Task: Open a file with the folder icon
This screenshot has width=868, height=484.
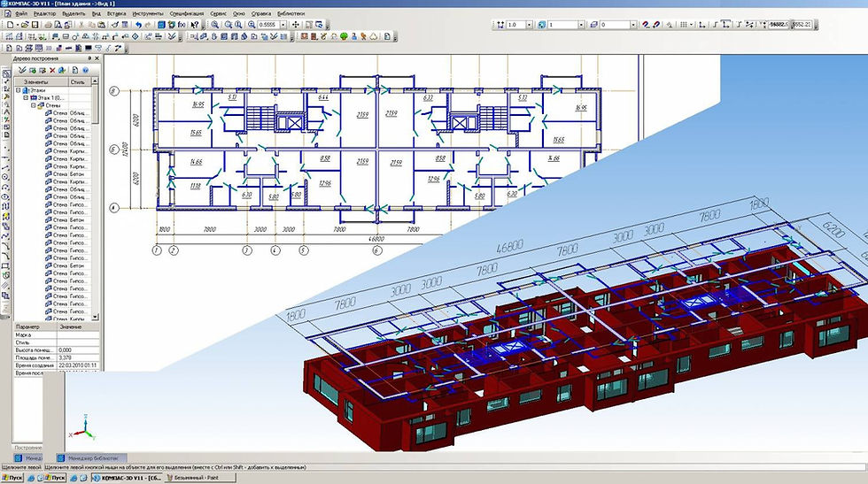Action: pyautogui.click(x=24, y=25)
